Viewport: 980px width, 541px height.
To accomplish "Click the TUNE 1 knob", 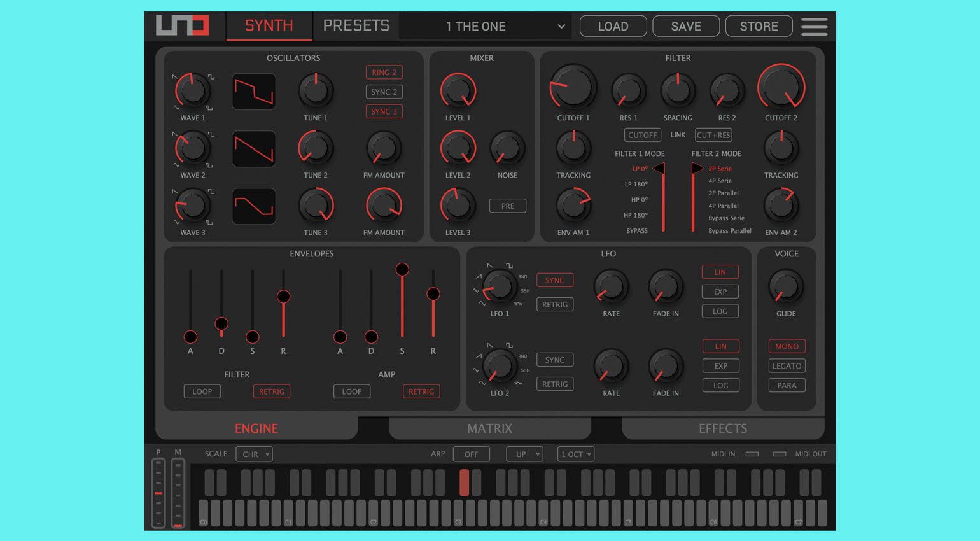I will [x=316, y=90].
